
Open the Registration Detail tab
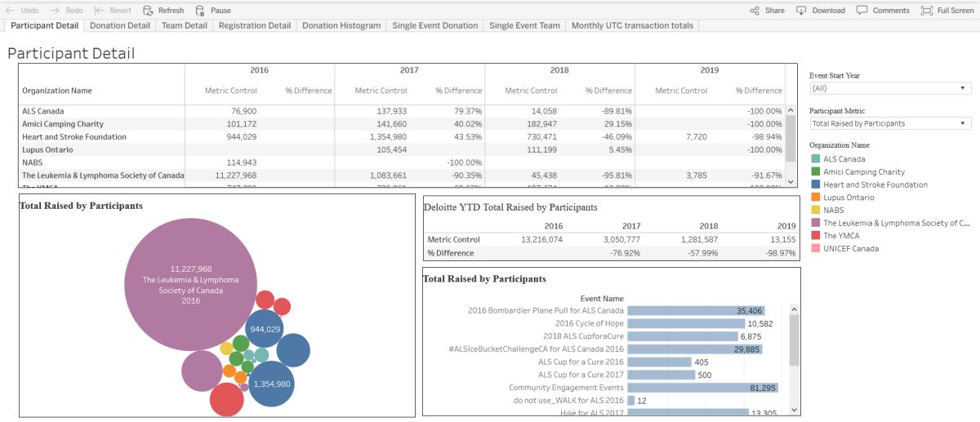[255, 25]
